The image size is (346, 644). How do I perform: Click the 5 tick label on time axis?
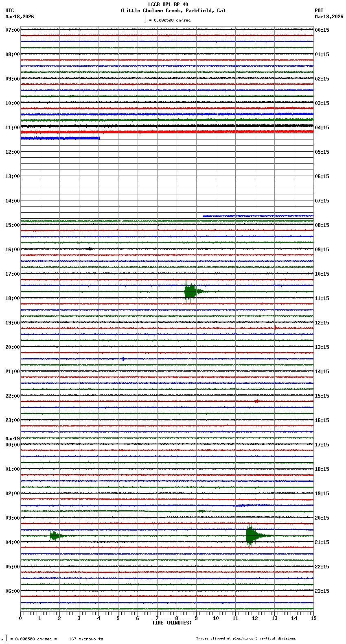coord(118,618)
